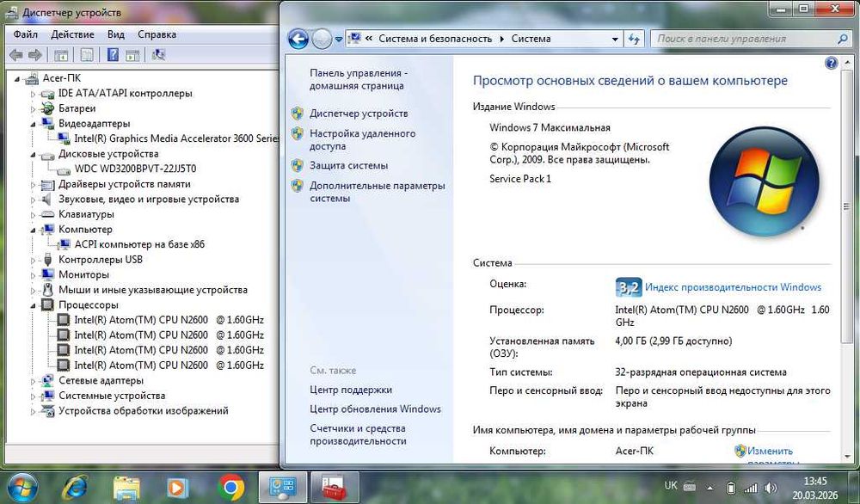Select Мыши и иные указывающие устройства

tap(152, 290)
